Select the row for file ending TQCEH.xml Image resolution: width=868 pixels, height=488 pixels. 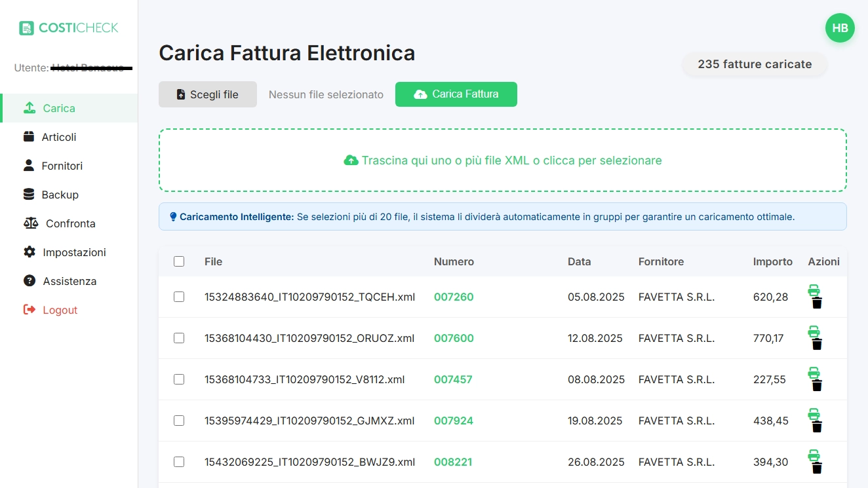[x=179, y=297]
